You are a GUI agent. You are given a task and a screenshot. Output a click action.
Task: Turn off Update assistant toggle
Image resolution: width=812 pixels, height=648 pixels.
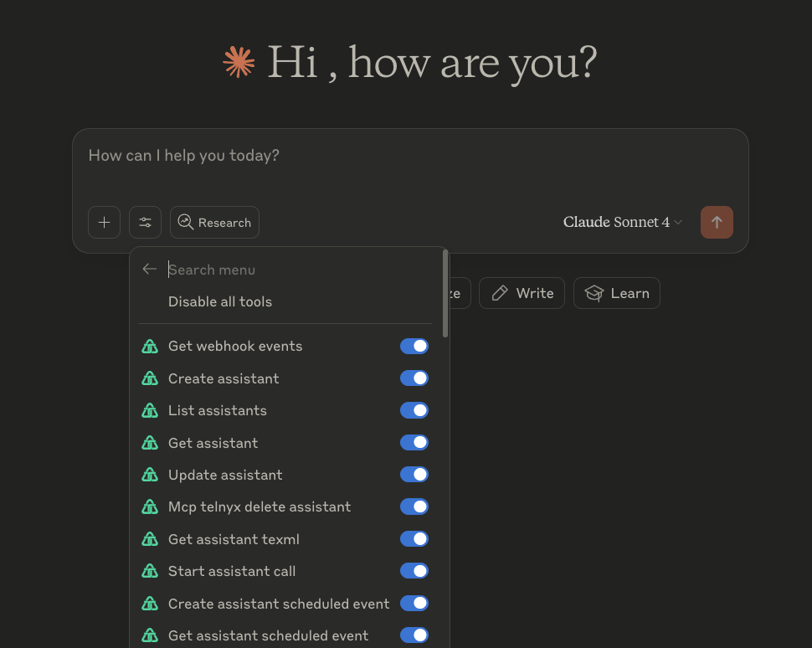coord(414,475)
